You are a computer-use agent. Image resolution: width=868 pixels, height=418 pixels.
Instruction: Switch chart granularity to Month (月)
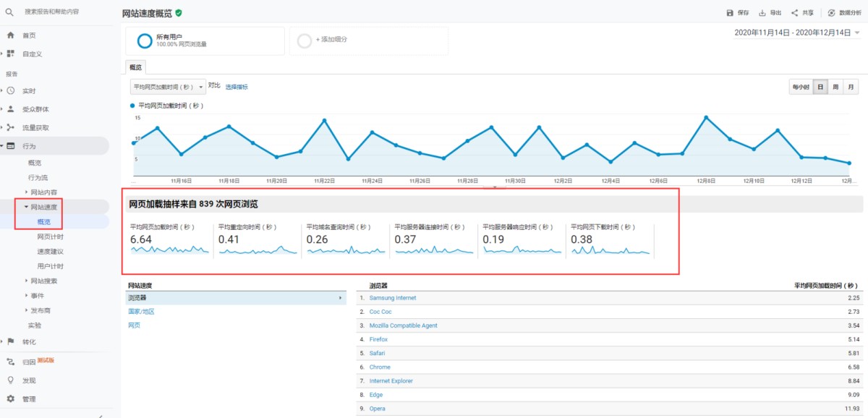[x=851, y=87]
